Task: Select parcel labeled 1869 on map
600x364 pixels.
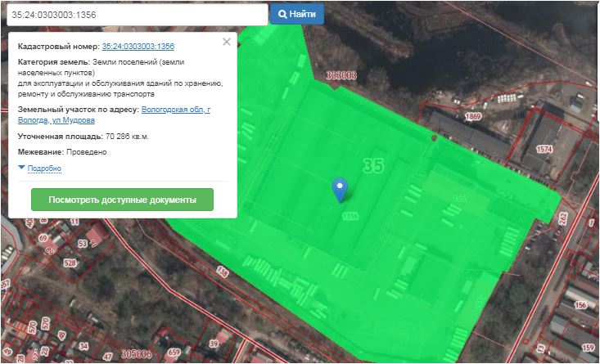Action: (x=473, y=117)
